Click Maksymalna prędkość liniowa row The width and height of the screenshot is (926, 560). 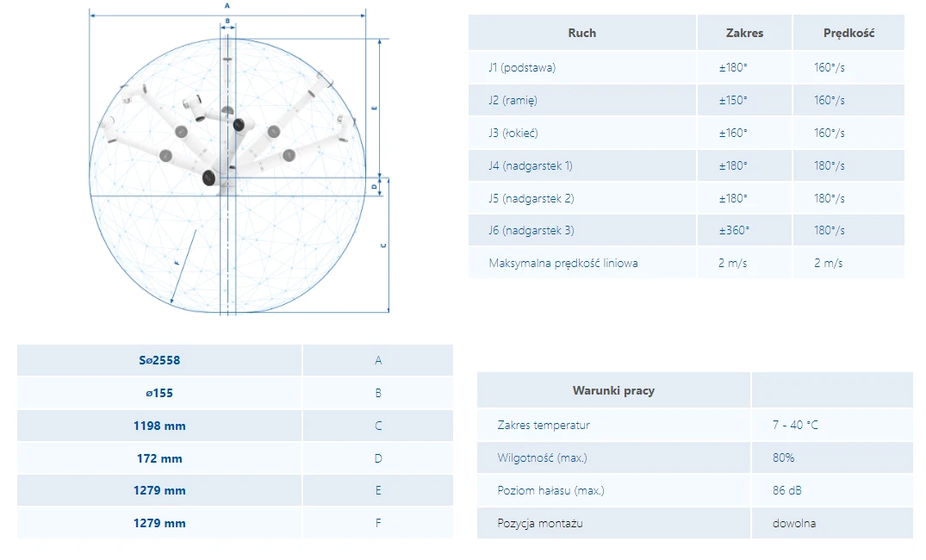coord(687,263)
